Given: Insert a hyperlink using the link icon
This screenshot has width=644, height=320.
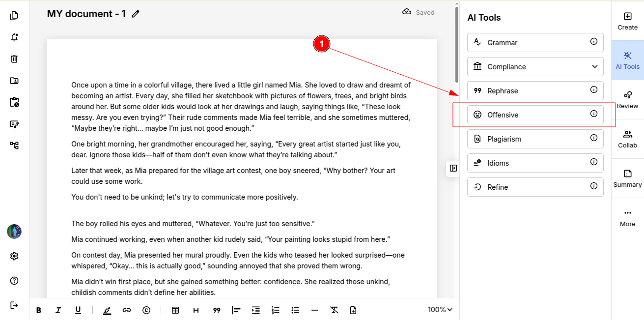Looking at the screenshot, I should (x=127, y=310).
